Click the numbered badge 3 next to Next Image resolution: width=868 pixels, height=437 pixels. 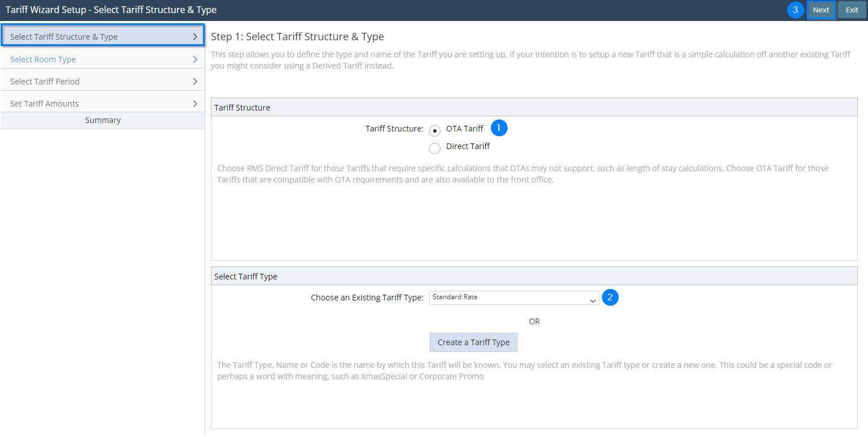coord(795,10)
